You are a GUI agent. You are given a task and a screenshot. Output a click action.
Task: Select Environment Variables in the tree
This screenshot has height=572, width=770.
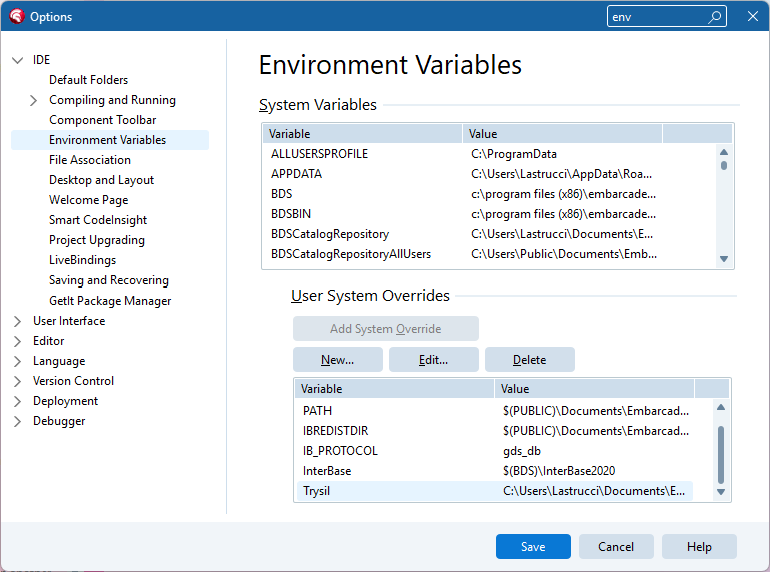[110, 140]
